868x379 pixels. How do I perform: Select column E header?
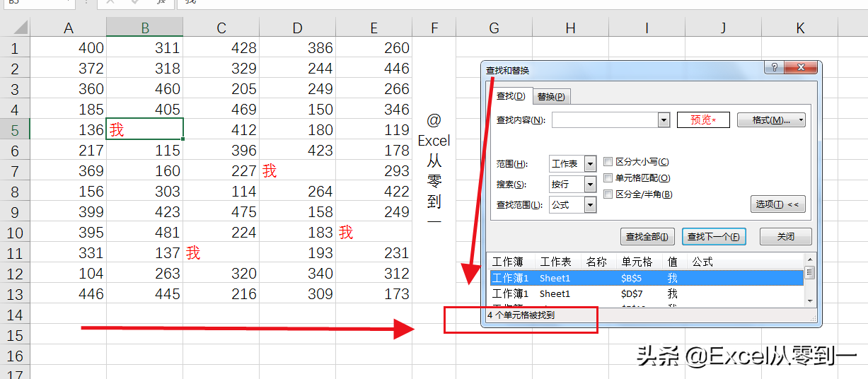(374, 28)
